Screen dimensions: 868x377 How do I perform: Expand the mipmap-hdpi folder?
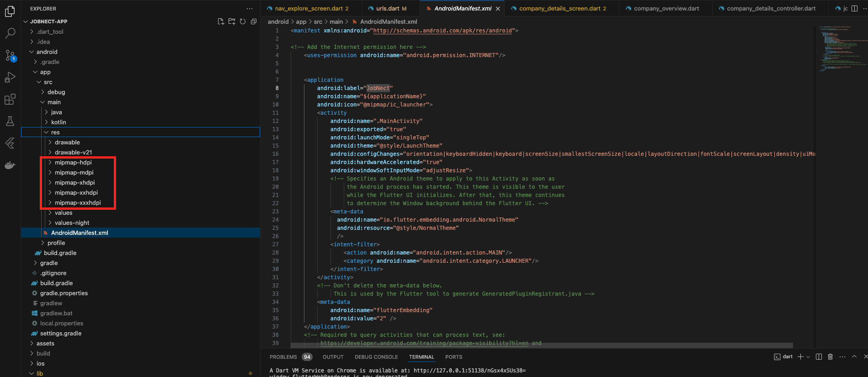[x=73, y=162]
